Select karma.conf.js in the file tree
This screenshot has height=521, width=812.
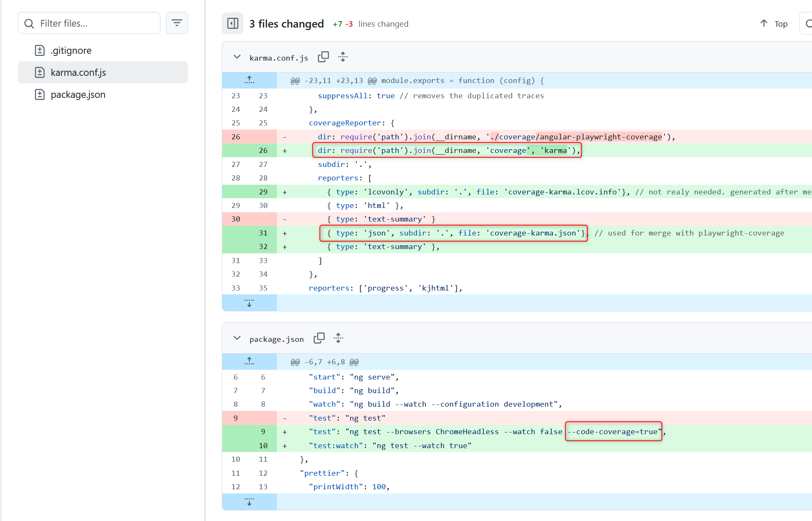point(78,72)
